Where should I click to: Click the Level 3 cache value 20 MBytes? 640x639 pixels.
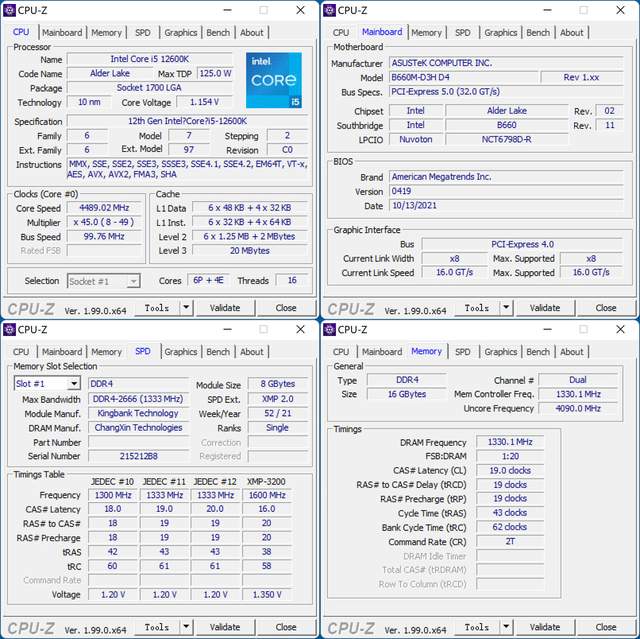[x=250, y=251]
